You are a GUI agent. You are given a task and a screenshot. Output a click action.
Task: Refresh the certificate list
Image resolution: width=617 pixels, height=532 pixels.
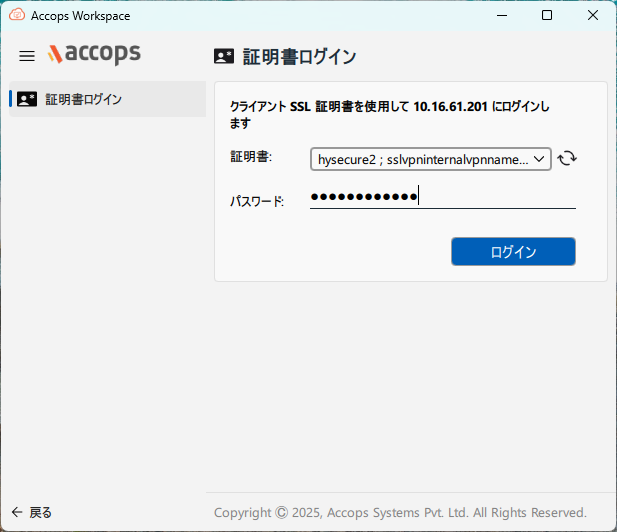[x=567, y=159]
